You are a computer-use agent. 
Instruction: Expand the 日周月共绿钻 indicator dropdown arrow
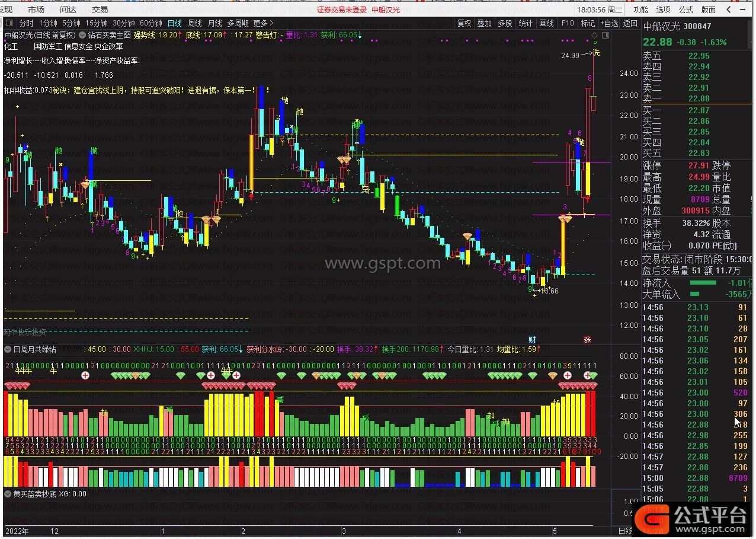pyautogui.click(x=8, y=349)
